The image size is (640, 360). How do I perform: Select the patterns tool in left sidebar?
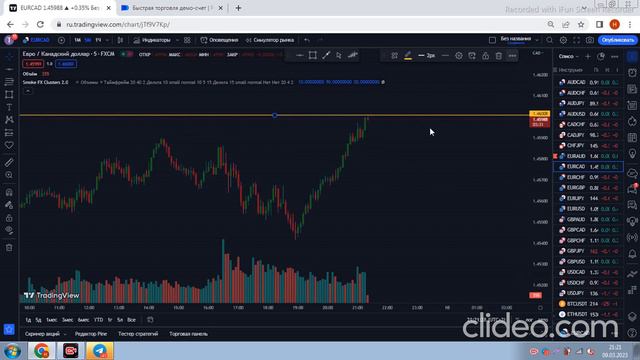9,120
